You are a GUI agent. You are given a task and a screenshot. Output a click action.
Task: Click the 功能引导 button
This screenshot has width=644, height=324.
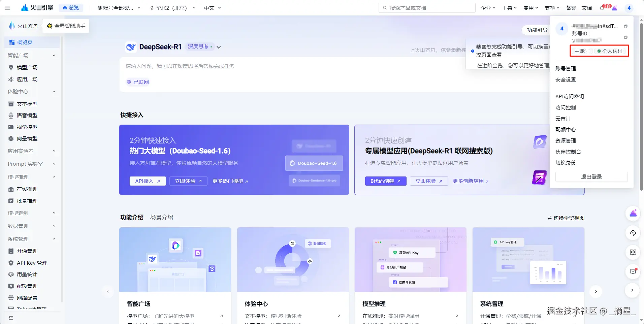[x=537, y=30]
